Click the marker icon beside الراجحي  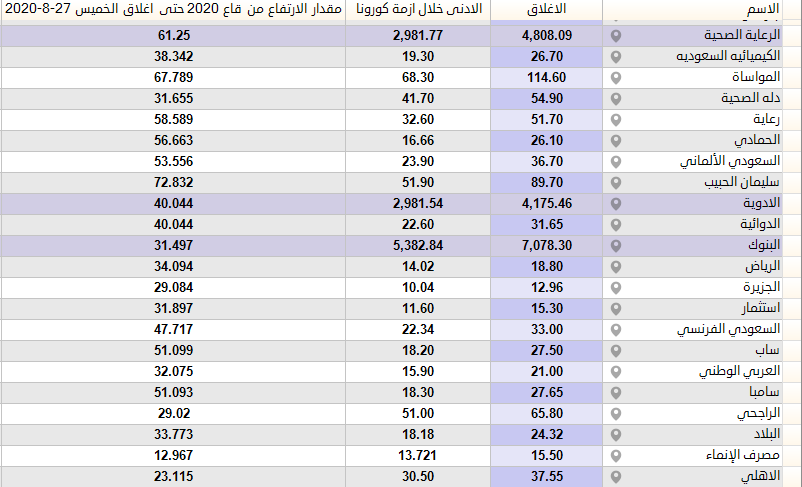616,413
